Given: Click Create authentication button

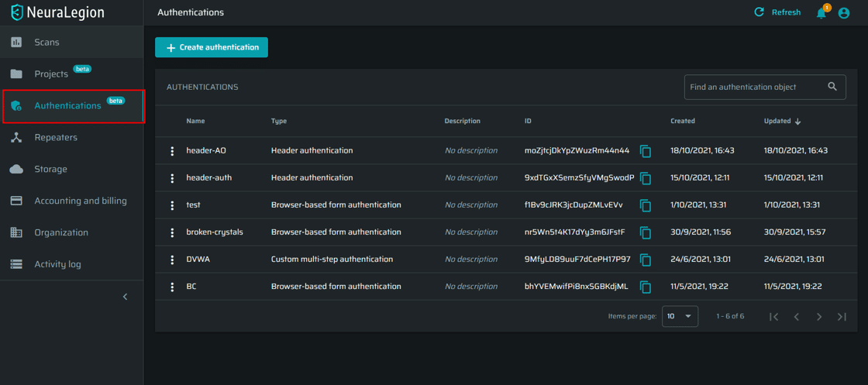Looking at the screenshot, I should (212, 47).
